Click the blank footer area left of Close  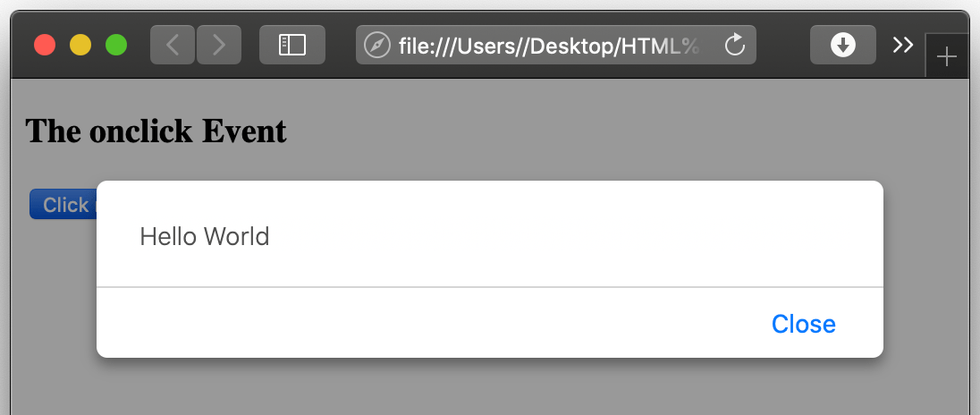click(431, 324)
